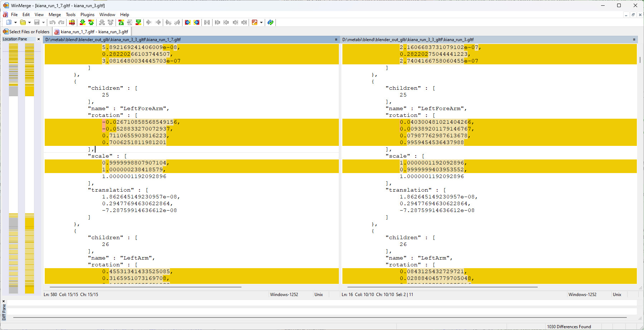This screenshot has width=644, height=330.
Task: Open the Merge menu
Action: click(55, 15)
